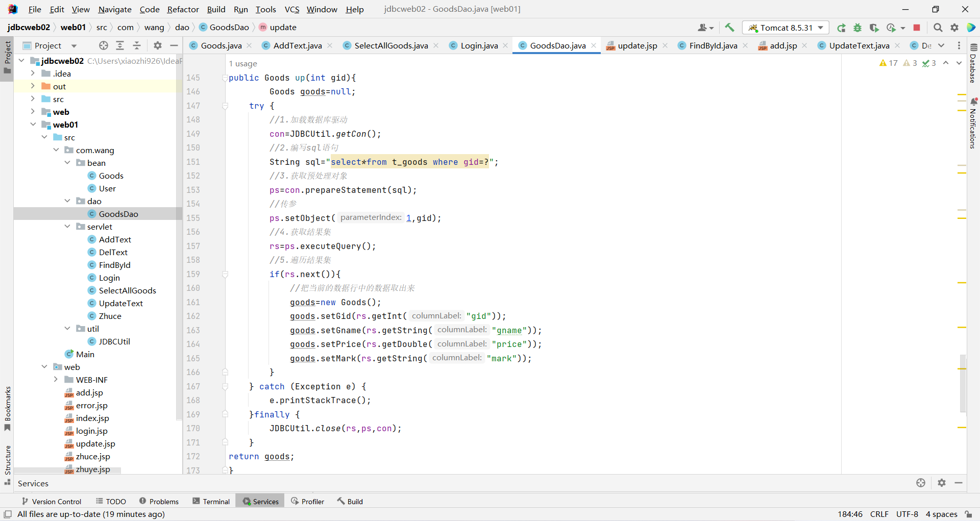
Task: Fold the try block at line 147
Action: pos(225,106)
